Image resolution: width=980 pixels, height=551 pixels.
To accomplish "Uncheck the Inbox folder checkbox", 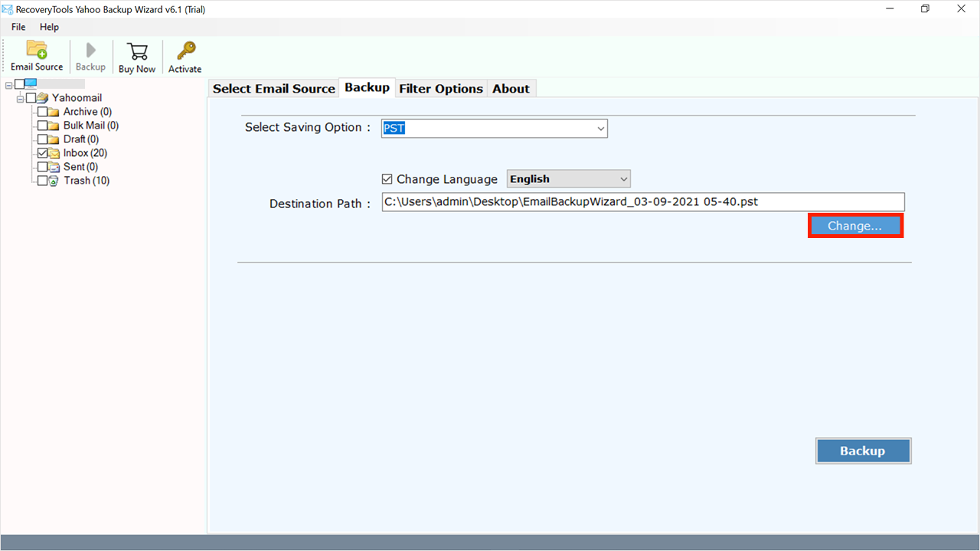I will (x=42, y=153).
